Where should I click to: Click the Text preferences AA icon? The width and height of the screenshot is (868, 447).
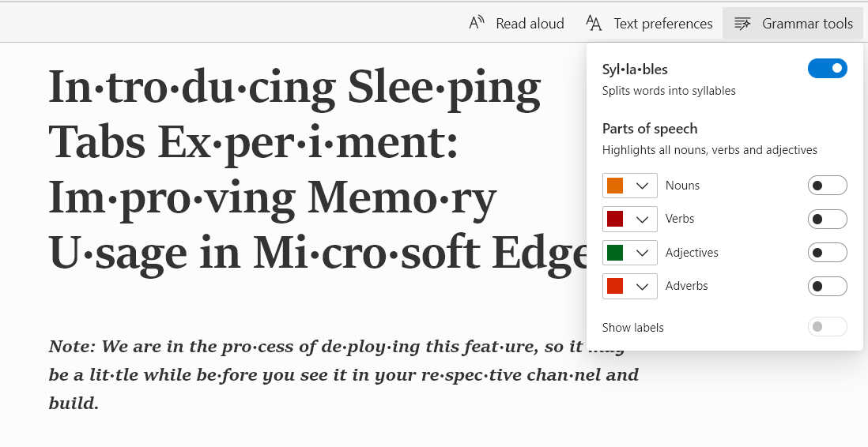point(594,23)
